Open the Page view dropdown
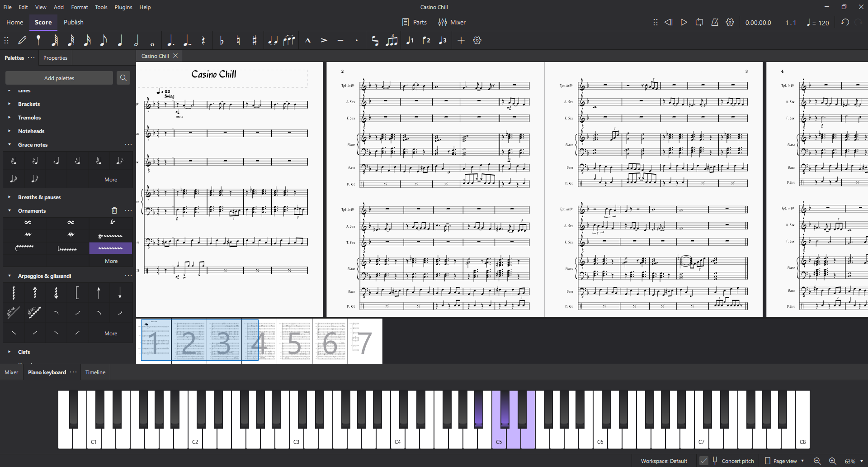Screen dimensions: 868x467 [x=784, y=461]
